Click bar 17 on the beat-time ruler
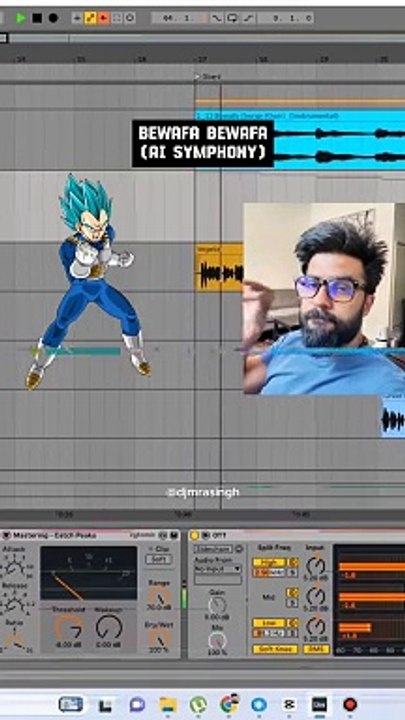The image size is (405, 720). pyautogui.click(x=202, y=59)
